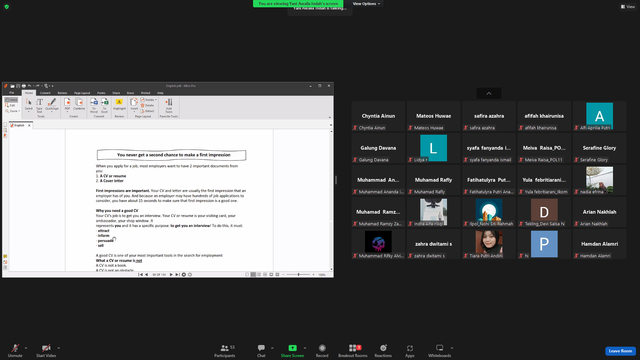The width and height of the screenshot is (640, 360).
Task: Go to the next page in Nitro
Action: click(171, 275)
